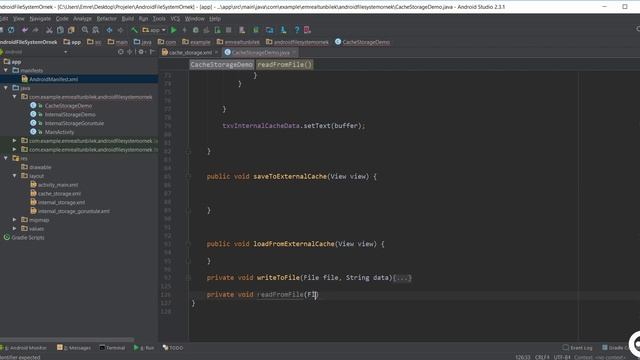The height and width of the screenshot is (360, 640).
Task: Click the Replace icon in toolbar
Action: tap(96, 30)
